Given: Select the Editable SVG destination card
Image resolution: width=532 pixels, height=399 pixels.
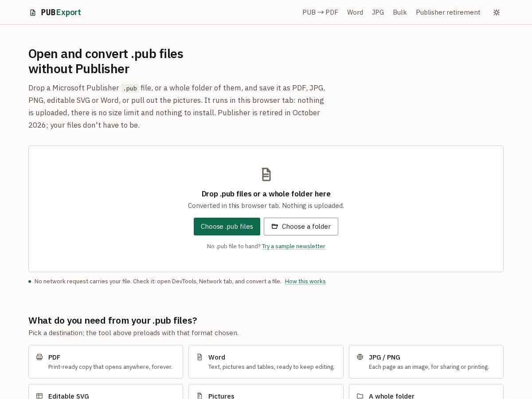Looking at the screenshot, I should coord(106,392).
